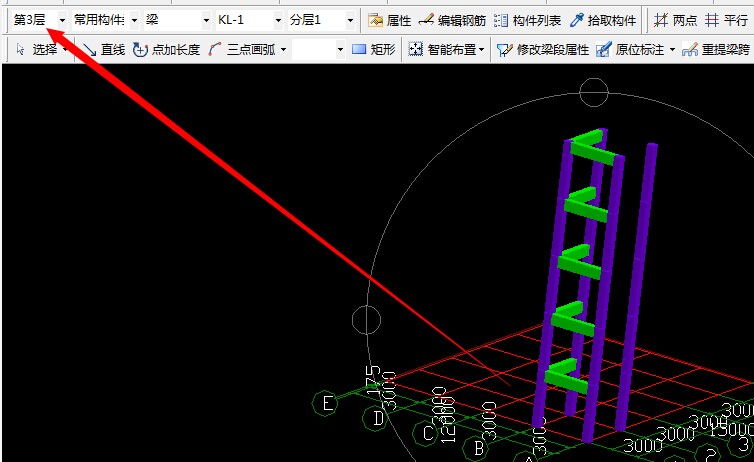The image size is (754, 462).
Task: Select the 两点 two-point axis tool
Action: point(675,21)
